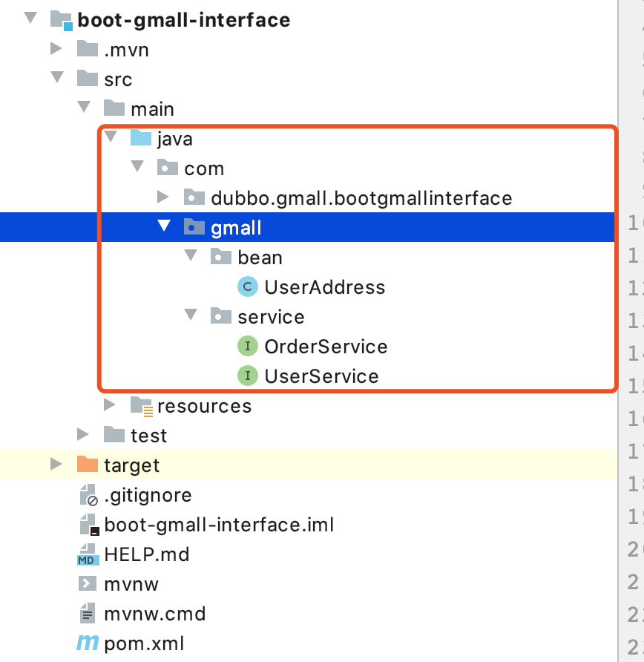Click the HELP.md markdown file icon
Viewport: 644px width, 662px height.
click(x=88, y=554)
